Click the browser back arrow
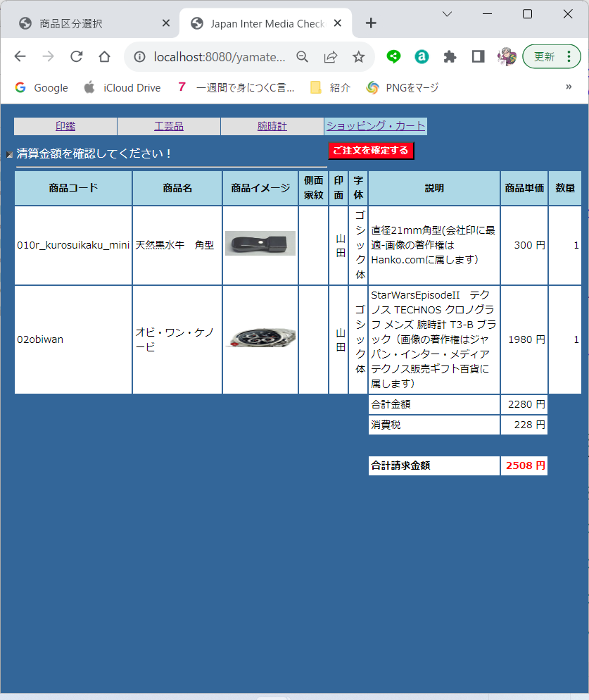This screenshot has height=700, width=589. (20, 57)
